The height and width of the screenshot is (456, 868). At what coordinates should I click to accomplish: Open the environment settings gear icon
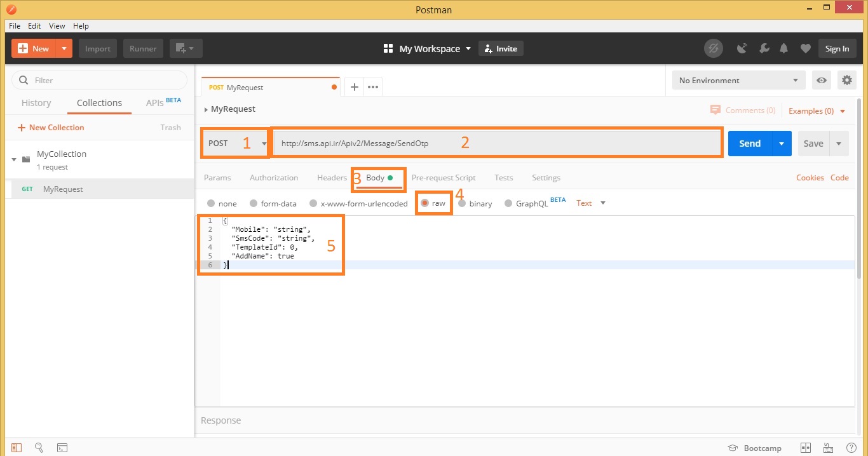846,80
